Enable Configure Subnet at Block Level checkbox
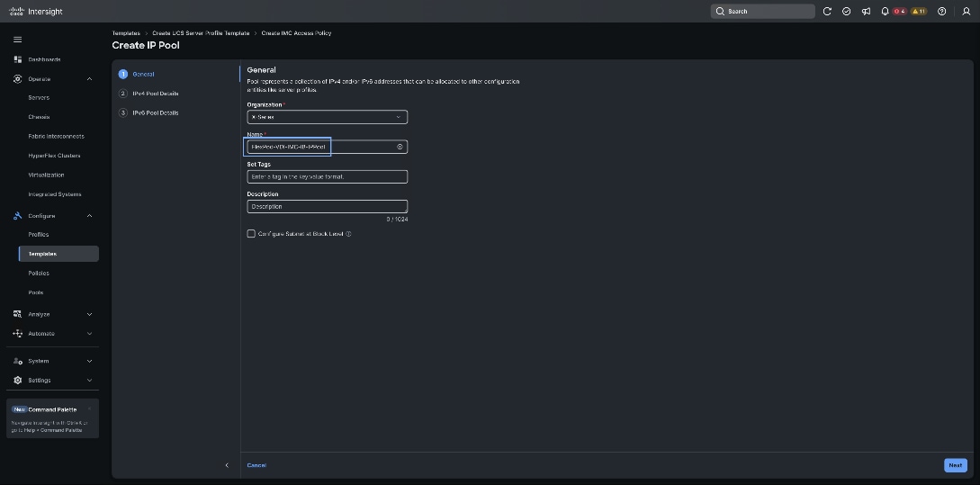 pos(251,234)
